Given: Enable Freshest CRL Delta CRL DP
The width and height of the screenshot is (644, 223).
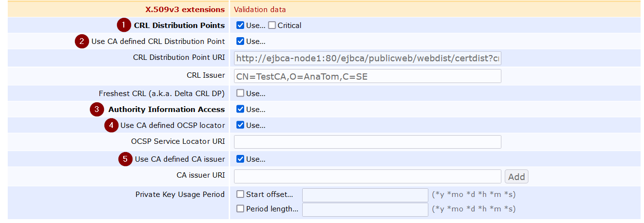Looking at the screenshot, I should tap(240, 93).
